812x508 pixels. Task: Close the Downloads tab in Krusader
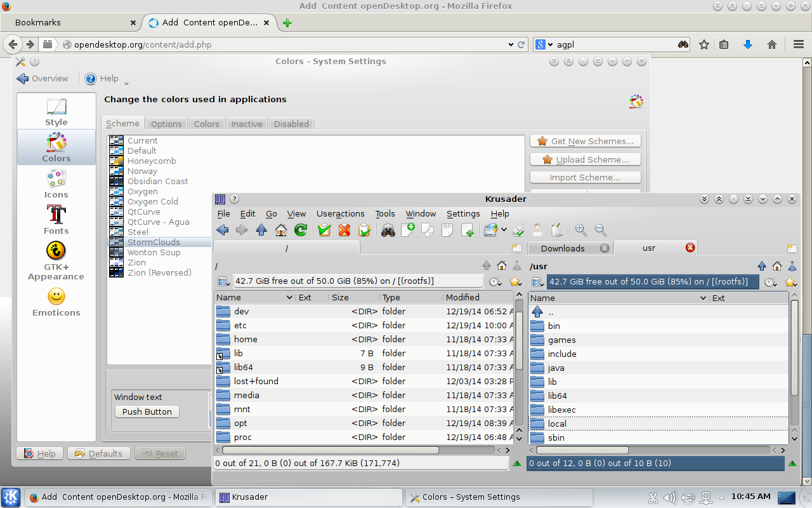(x=605, y=248)
